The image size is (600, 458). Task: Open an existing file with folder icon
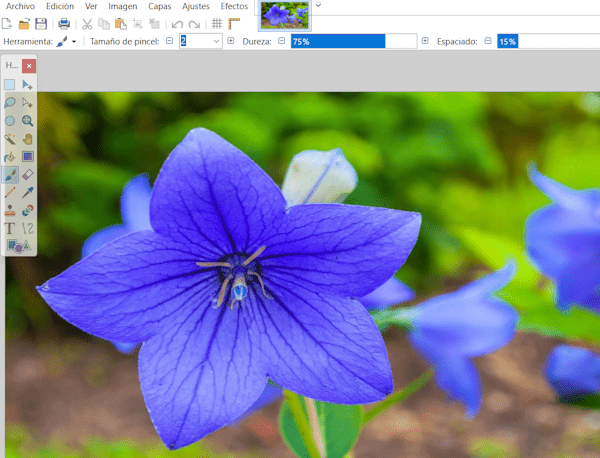[24, 24]
